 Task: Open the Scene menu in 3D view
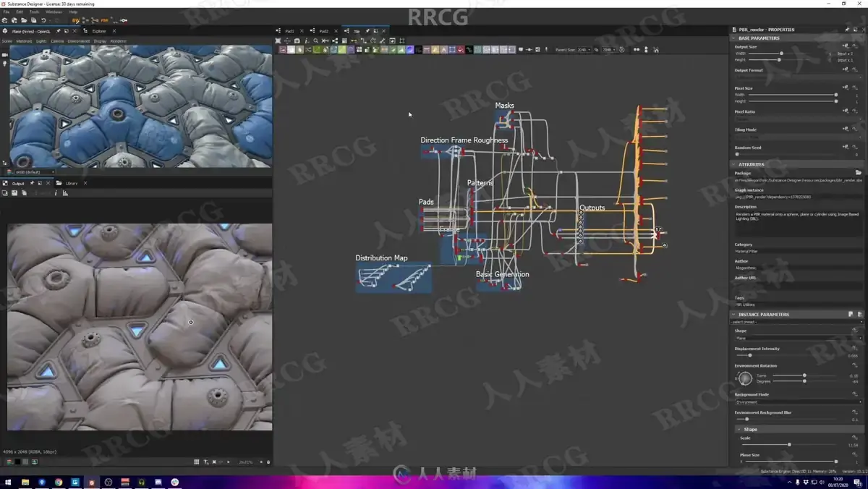pyautogui.click(x=7, y=41)
